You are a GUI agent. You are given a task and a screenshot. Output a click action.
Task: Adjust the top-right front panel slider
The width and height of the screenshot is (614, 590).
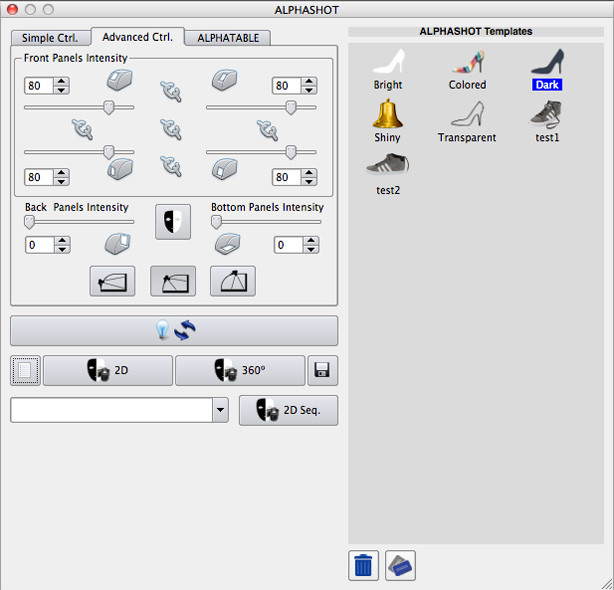point(291,107)
